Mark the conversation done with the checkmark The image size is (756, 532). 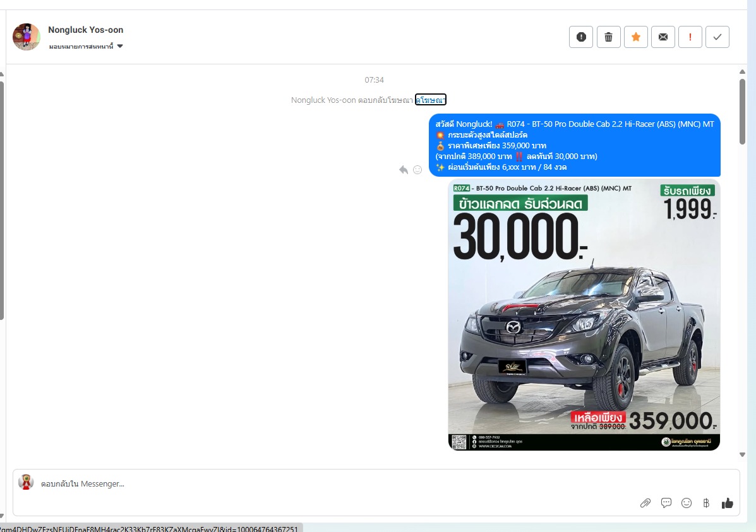pyautogui.click(x=717, y=37)
